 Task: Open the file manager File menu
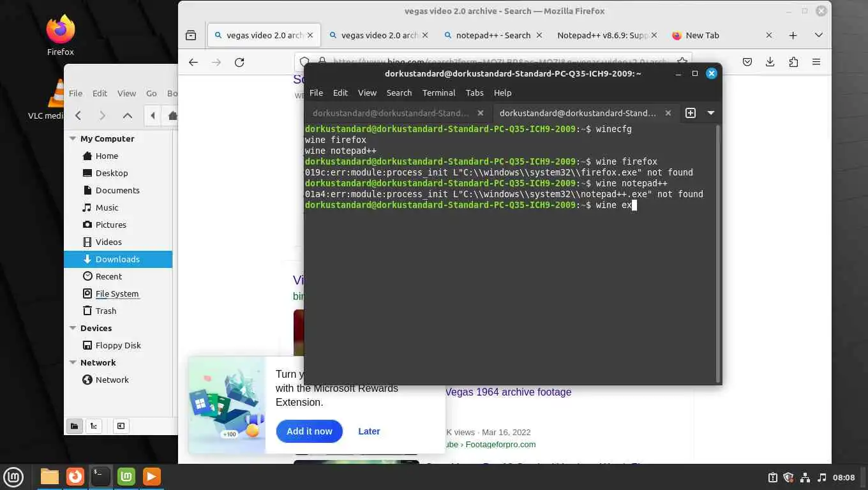point(75,93)
